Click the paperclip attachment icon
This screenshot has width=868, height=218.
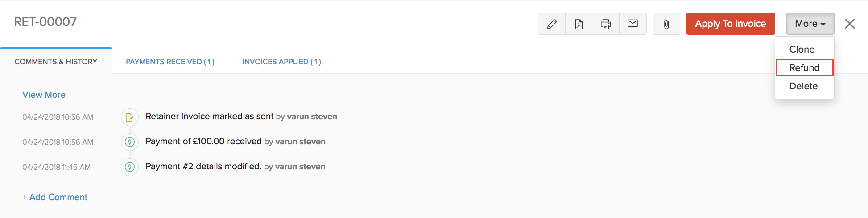666,24
